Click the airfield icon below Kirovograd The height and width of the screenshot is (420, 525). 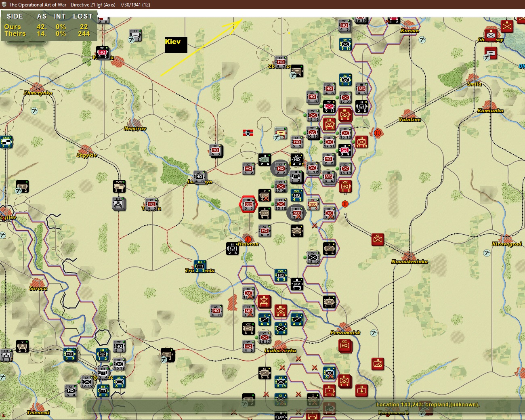(x=487, y=253)
